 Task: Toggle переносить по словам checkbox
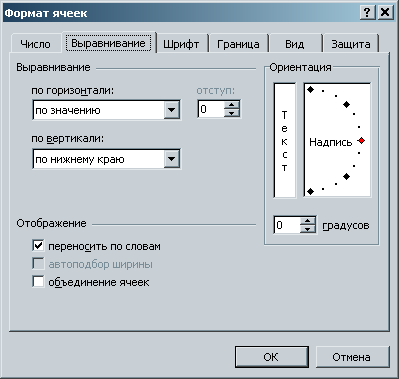[38, 246]
